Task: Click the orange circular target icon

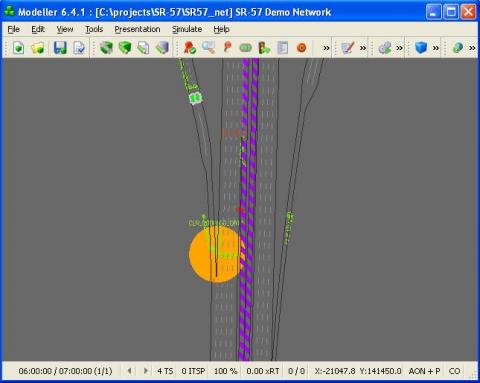Action: tap(301, 48)
